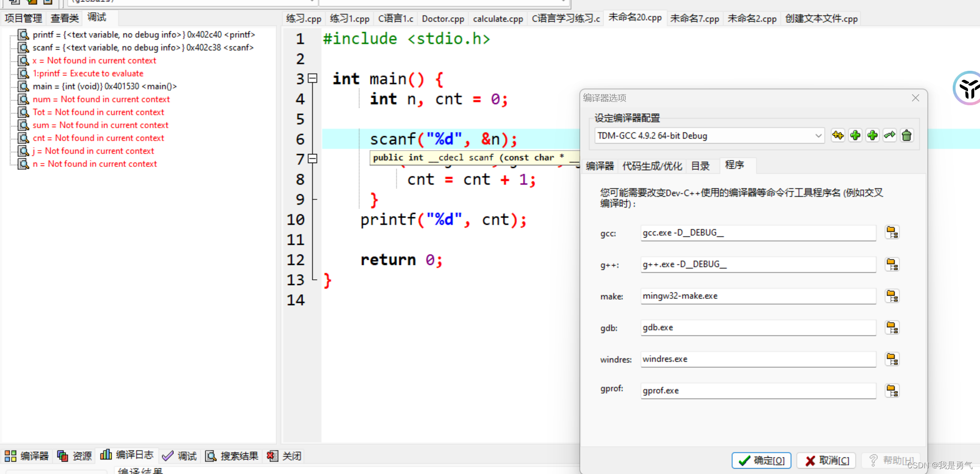The height and width of the screenshot is (474, 980).
Task: Open the 目录 tab in compiler options
Action: pyautogui.click(x=700, y=166)
